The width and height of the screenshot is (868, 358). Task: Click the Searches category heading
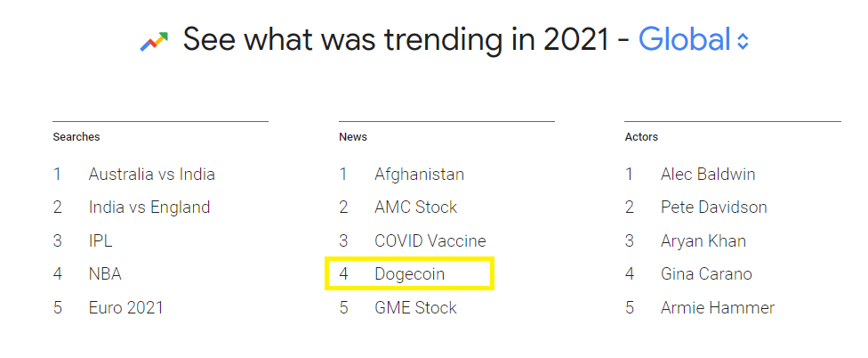76,137
